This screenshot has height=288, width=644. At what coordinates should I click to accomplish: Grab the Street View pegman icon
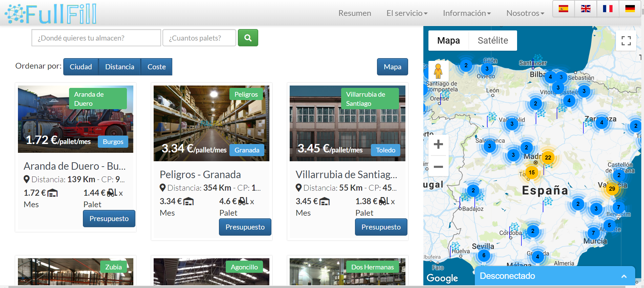tap(438, 71)
